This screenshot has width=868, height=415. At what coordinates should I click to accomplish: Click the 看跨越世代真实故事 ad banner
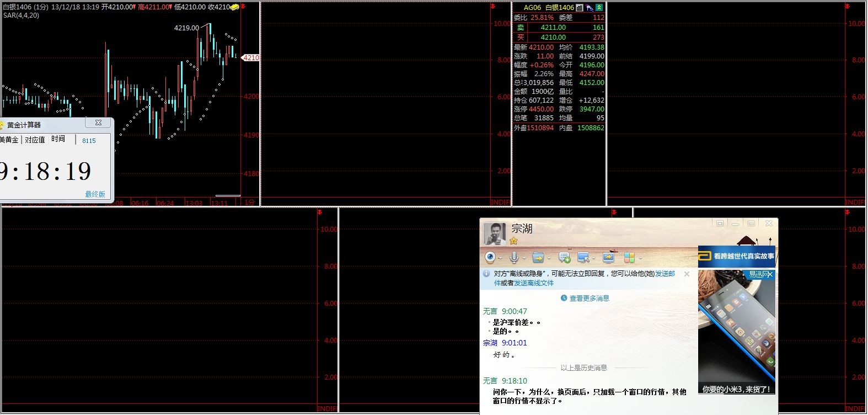(x=737, y=257)
